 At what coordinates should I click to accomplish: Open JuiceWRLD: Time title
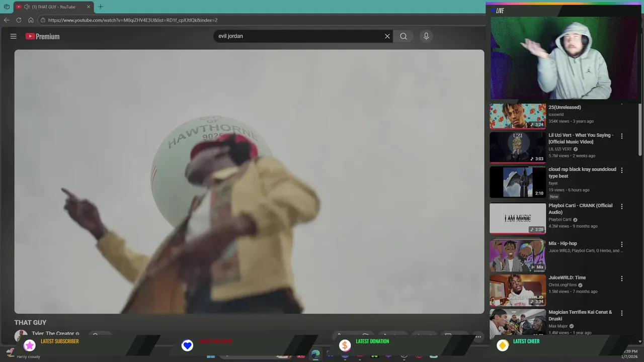567,278
